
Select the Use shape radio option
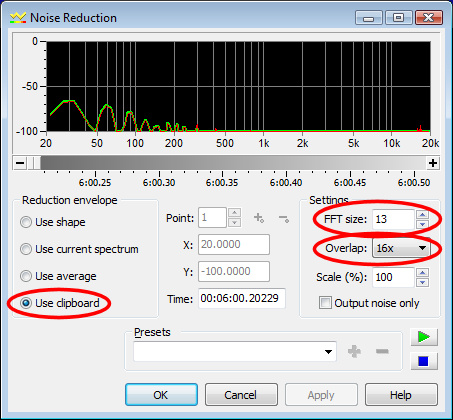tap(53, 222)
